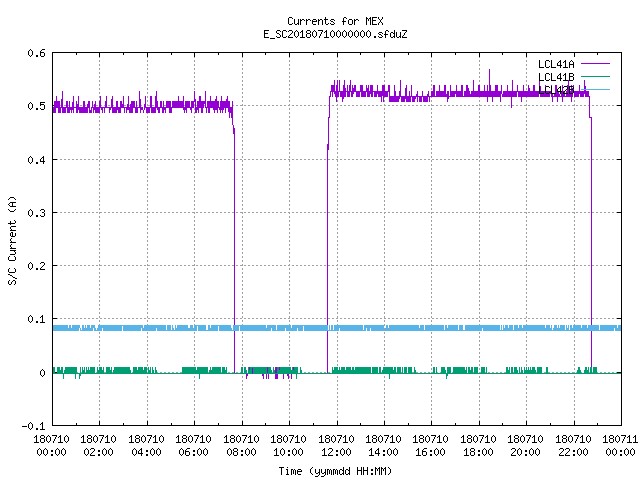Screen dimensions: 640x480
Task: Click the y-axis tick value 0.1
Action: point(36,319)
